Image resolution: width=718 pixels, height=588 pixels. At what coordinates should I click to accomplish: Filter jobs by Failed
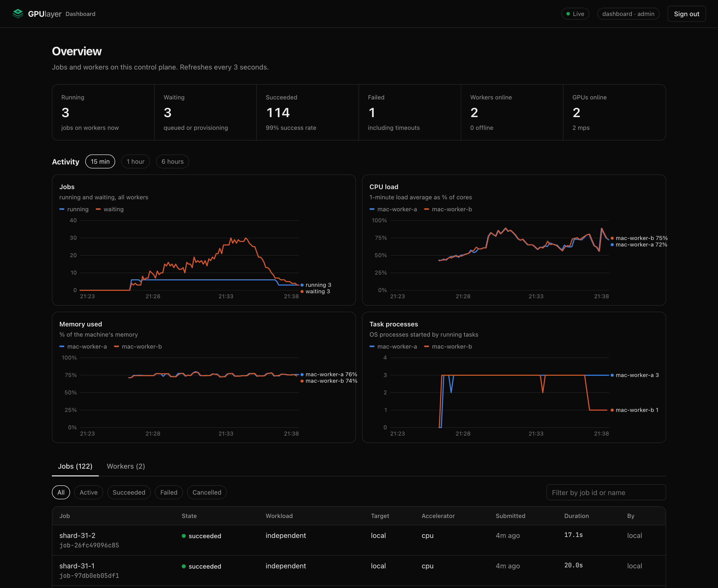[169, 493]
